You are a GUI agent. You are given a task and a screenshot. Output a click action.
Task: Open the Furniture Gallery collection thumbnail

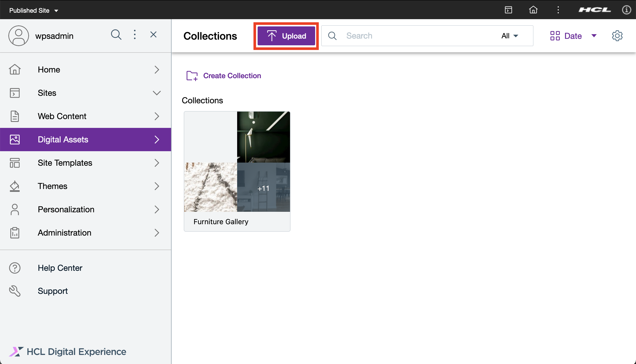[237, 170]
